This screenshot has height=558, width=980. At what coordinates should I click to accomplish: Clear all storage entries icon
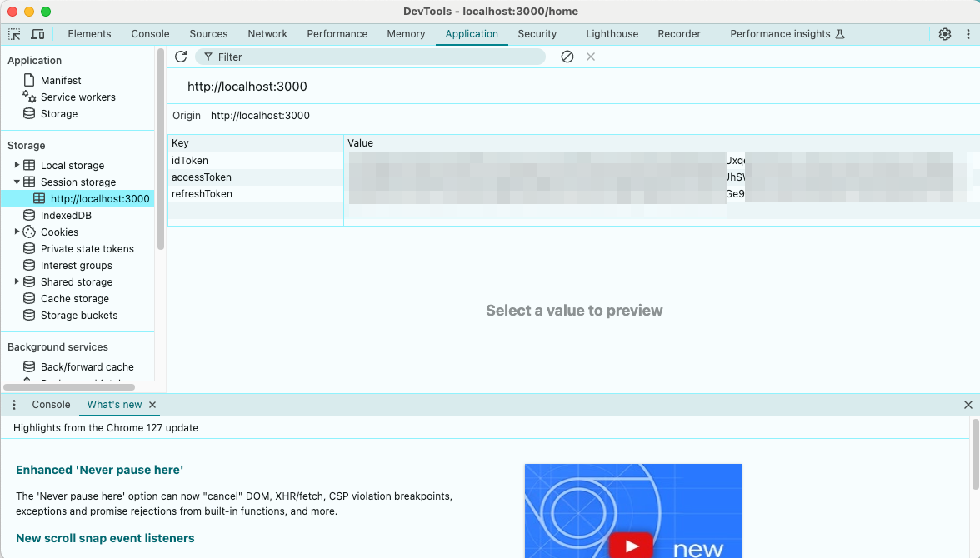click(x=567, y=57)
